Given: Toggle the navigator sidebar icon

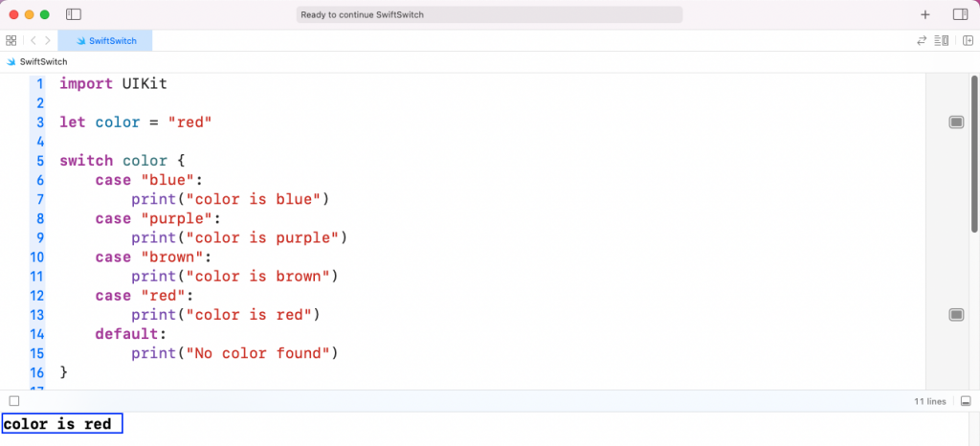Looking at the screenshot, I should click(x=74, y=14).
